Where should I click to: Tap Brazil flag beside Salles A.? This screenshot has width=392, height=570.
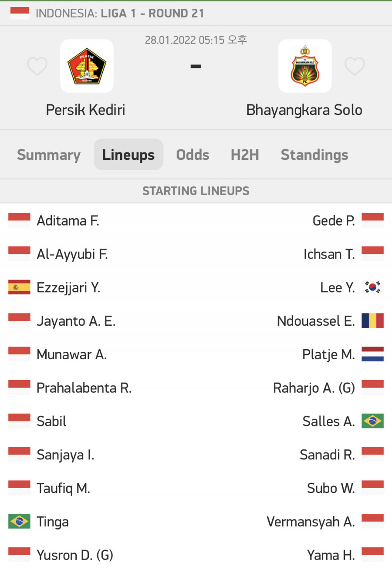click(x=372, y=421)
